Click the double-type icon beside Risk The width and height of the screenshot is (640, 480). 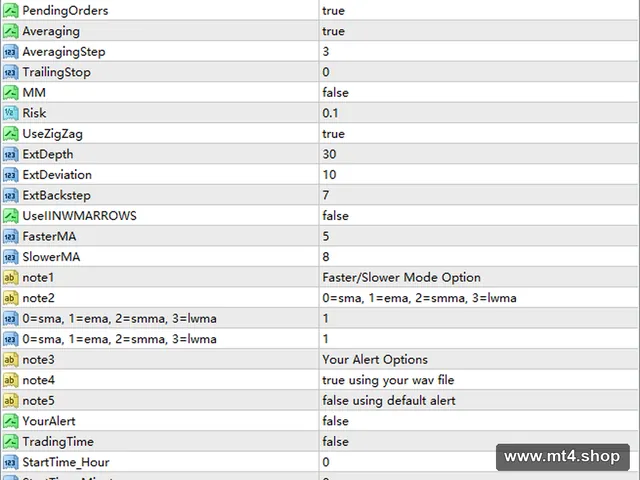coord(11,113)
